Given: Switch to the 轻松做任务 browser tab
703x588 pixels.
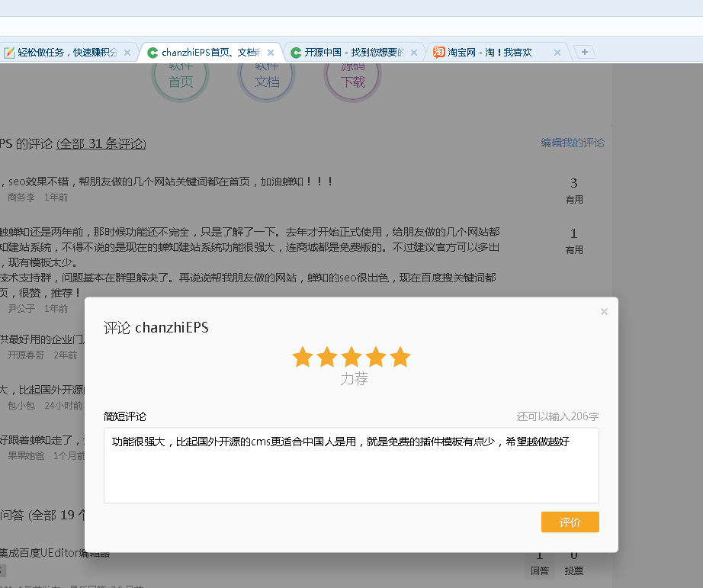Looking at the screenshot, I should (x=67, y=53).
